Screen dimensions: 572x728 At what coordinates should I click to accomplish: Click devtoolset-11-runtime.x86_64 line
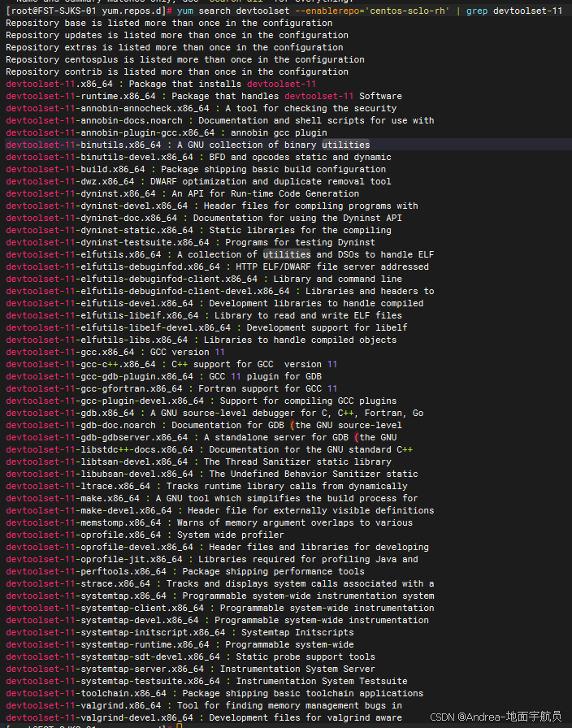[204, 96]
